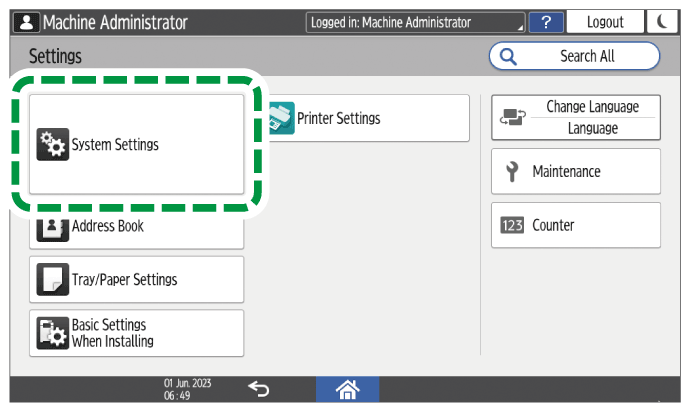Viewport: 691px width, 407px height.
Task: Open the Address Book contact icon
Action: click(50, 227)
